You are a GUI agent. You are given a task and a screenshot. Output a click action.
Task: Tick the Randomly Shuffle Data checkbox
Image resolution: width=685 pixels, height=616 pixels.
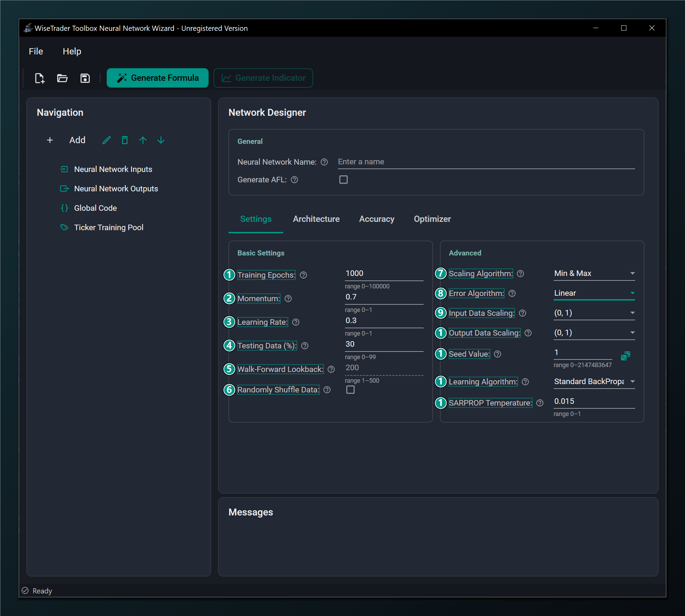tap(350, 390)
